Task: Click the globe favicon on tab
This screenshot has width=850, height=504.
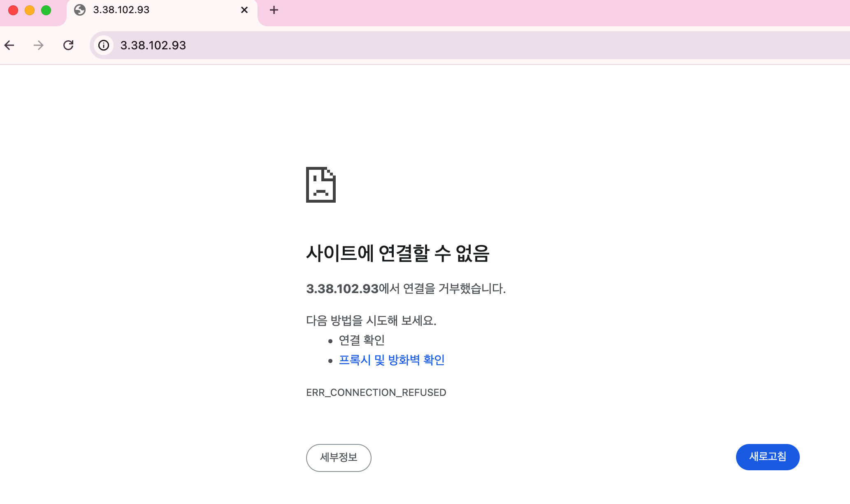Action: [80, 10]
